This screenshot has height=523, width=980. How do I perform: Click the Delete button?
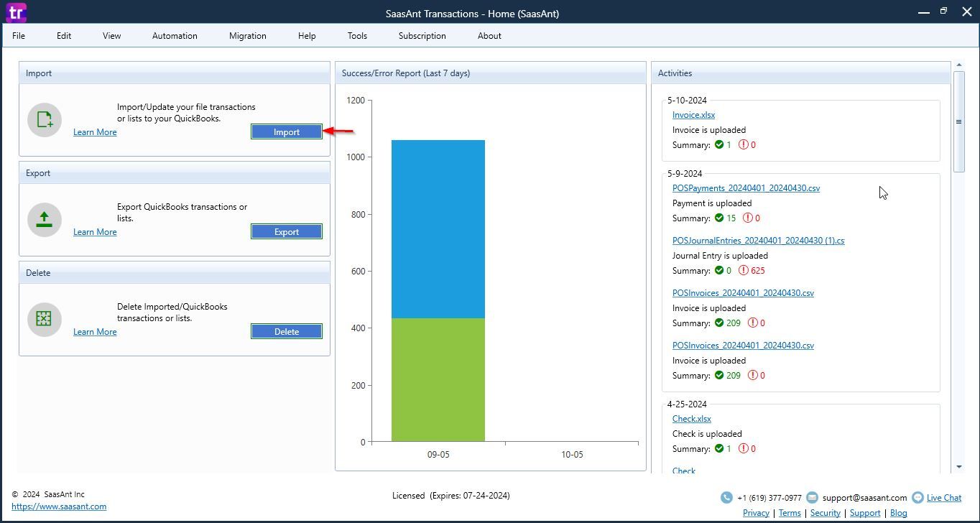pos(287,331)
